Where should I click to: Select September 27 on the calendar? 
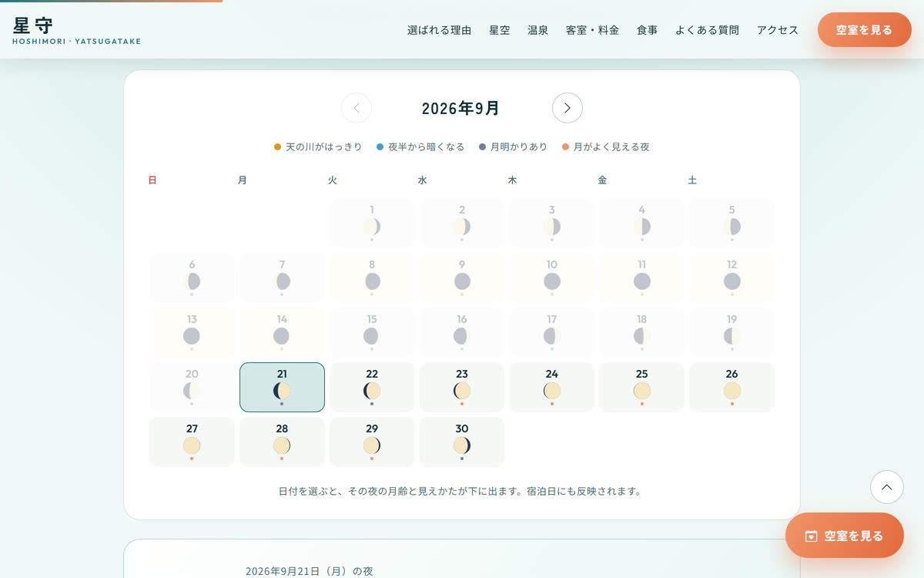(x=192, y=442)
